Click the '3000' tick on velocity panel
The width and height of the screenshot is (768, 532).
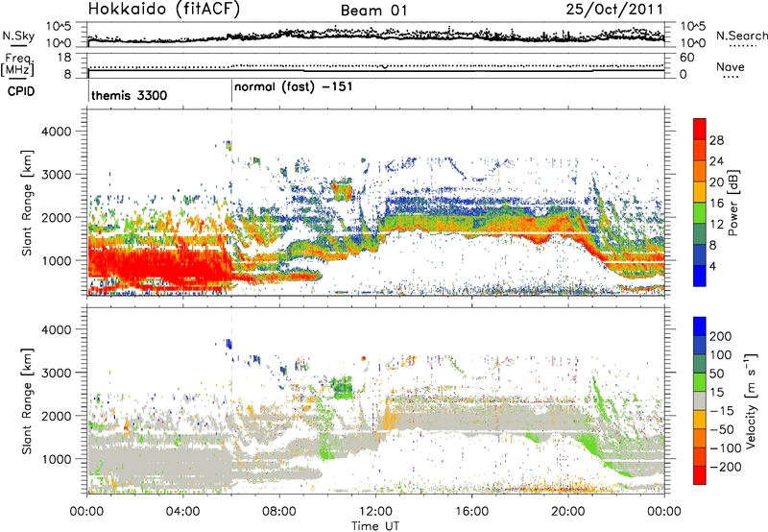coord(56,373)
